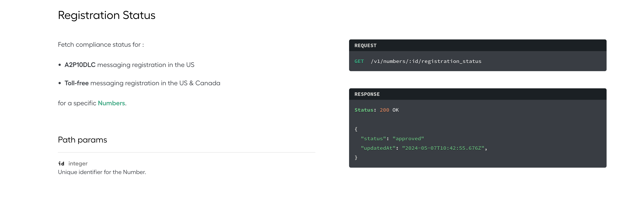Click the Unique identifier for the Number description
644x215 pixels.
102,172
